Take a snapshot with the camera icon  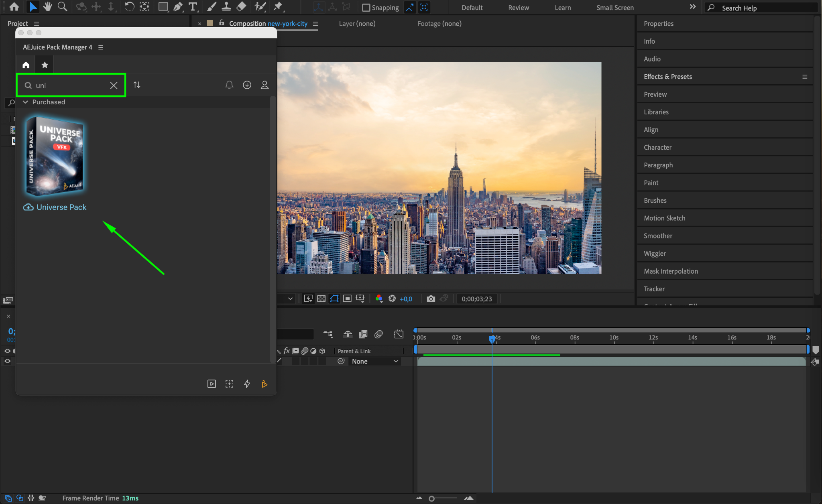tap(431, 299)
